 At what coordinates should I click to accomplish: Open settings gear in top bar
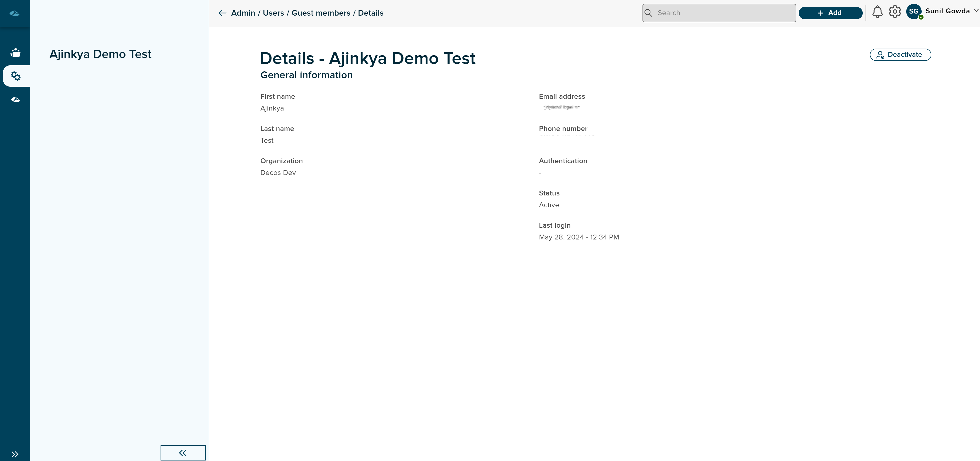click(x=895, y=12)
